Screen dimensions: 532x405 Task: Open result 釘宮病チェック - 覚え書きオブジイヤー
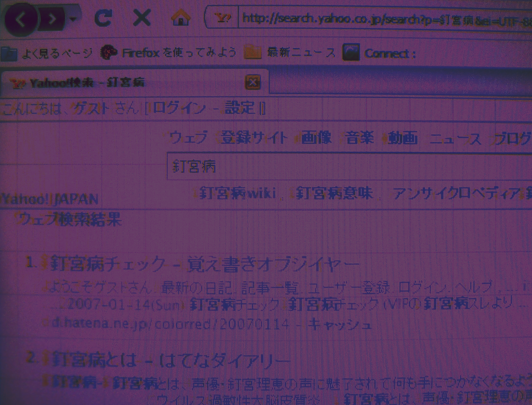pyautogui.click(x=205, y=264)
